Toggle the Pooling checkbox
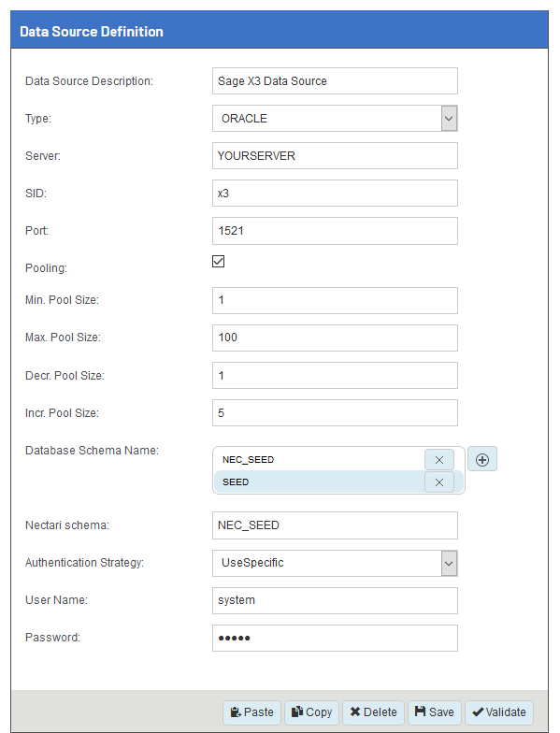Screen dimensions: 560x733 click(x=219, y=262)
